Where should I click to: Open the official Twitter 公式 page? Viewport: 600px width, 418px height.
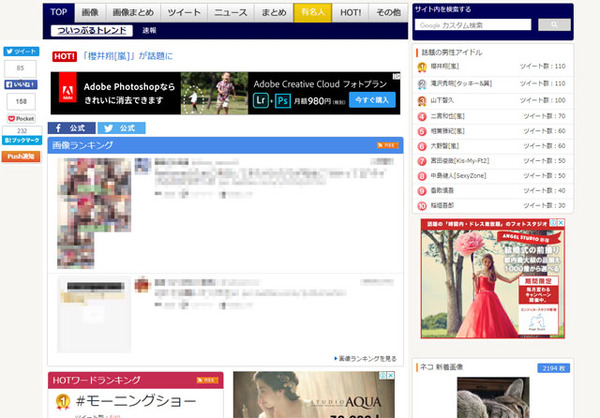[x=120, y=128]
